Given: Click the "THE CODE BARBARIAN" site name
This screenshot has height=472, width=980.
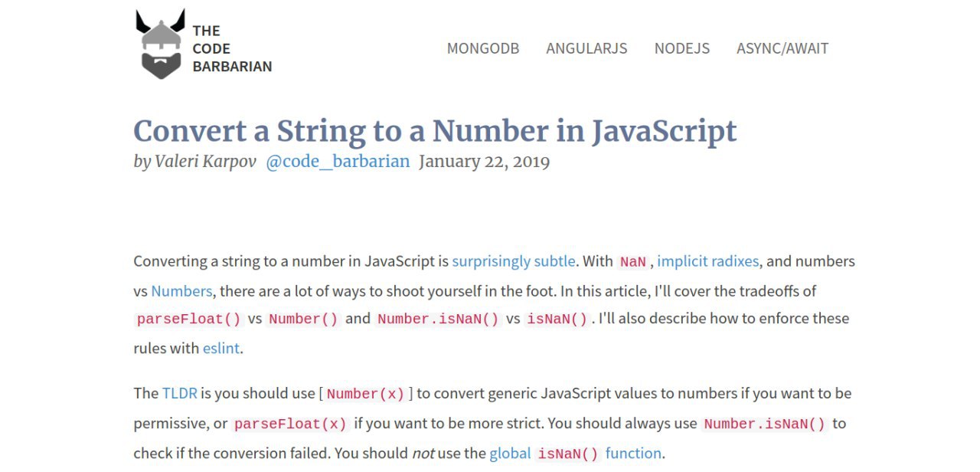Looking at the screenshot, I should 232,48.
